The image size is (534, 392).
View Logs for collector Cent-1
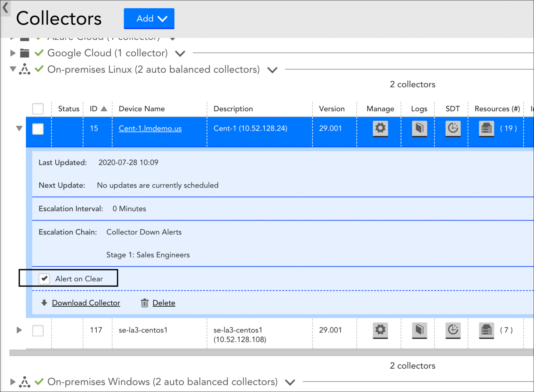tap(419, 128)
